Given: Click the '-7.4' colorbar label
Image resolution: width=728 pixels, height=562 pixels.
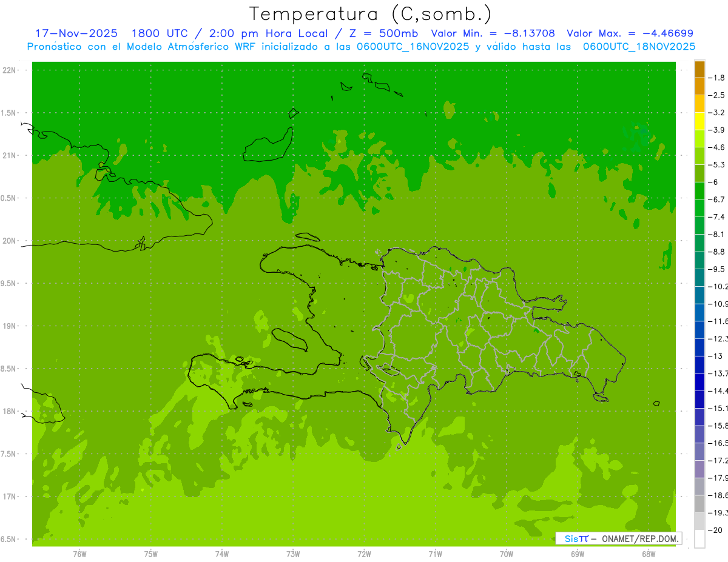Looking at the screenshot, I should [717, 217].
